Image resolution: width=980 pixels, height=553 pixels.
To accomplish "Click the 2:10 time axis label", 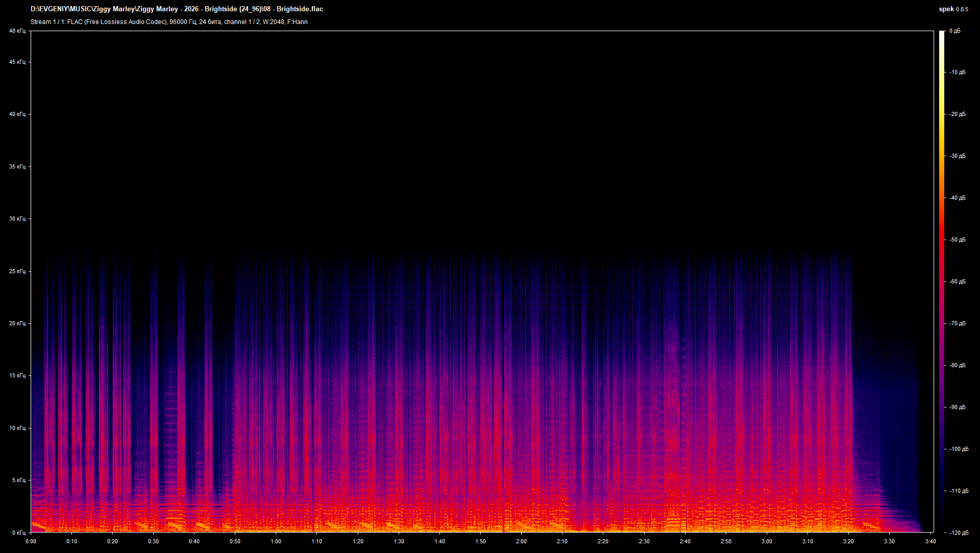I will click(562, 542).
